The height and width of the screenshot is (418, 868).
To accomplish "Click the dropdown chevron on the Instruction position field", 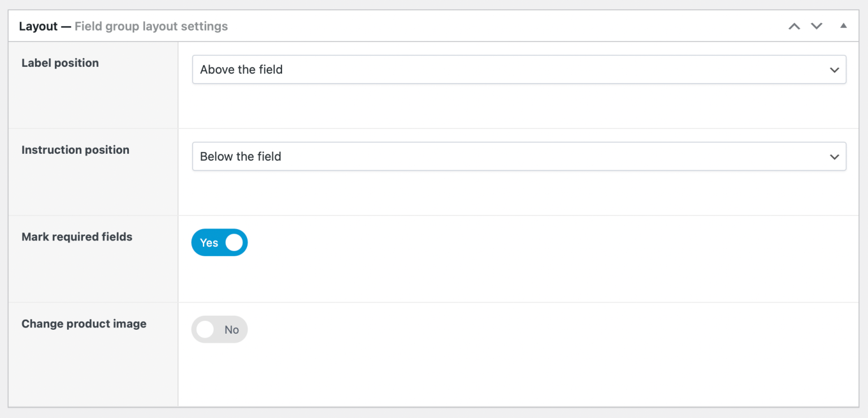I will tap(834, 157).
